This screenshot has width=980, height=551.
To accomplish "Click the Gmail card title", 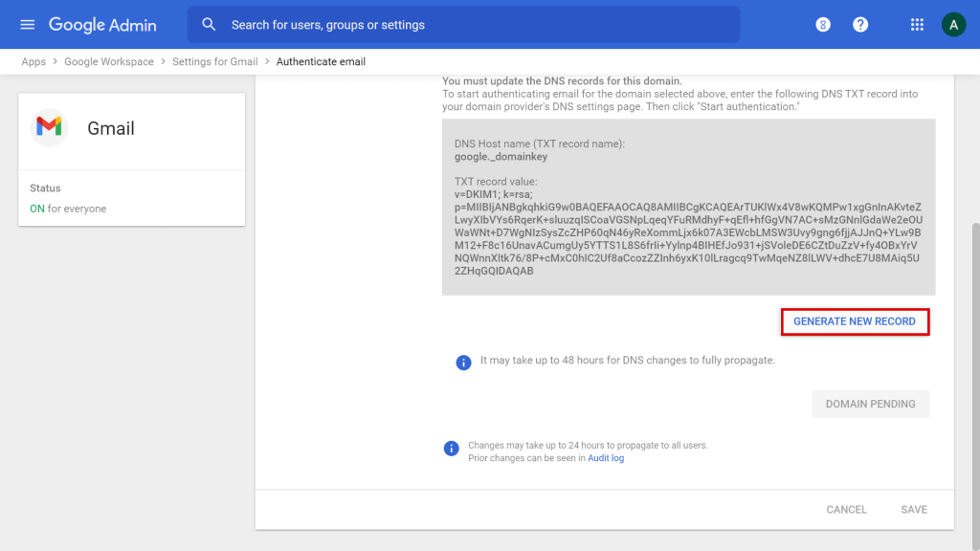I will coord(111,128).
